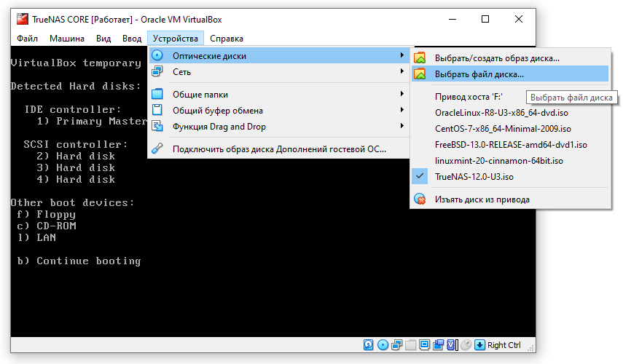
Task: Mount FreeBSD-13.0-RELEASE-amd64-dvd1.iso
Action: click(511, 144)
